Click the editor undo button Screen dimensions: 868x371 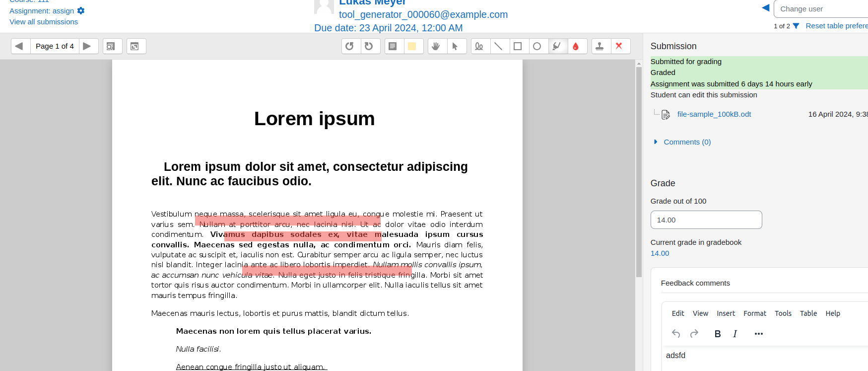pyautogui.click(x=676, y=334)
